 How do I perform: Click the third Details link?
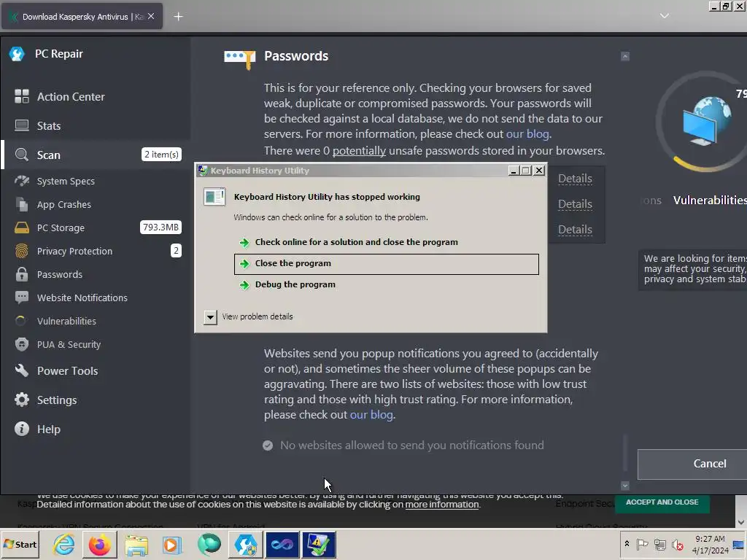click(575, 230)
